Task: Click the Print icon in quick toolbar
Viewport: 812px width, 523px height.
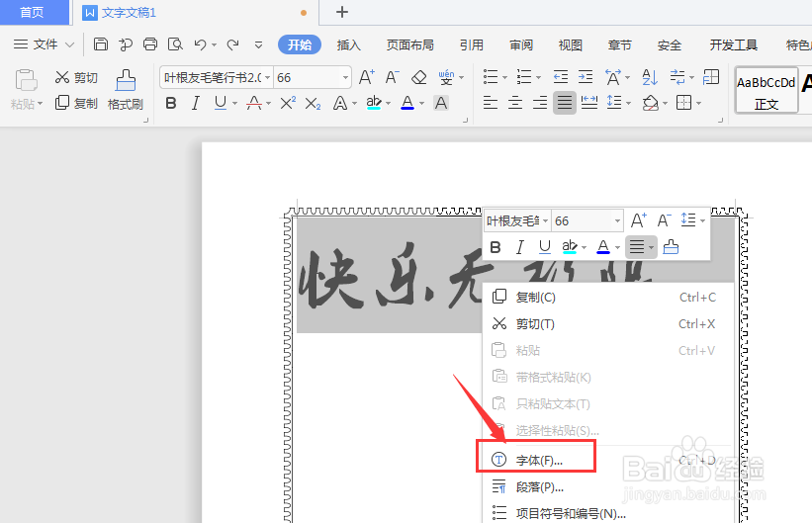Action: tap(150, 44)
